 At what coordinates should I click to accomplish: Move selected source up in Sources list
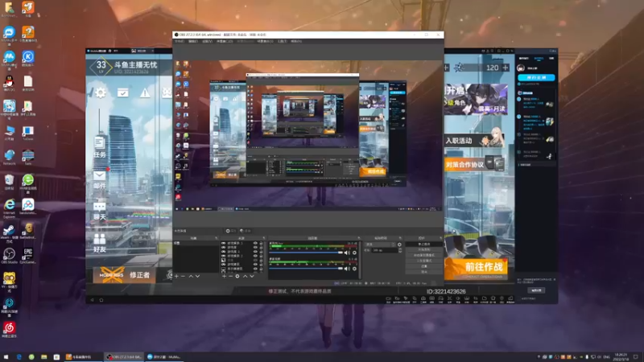point(246,276)
